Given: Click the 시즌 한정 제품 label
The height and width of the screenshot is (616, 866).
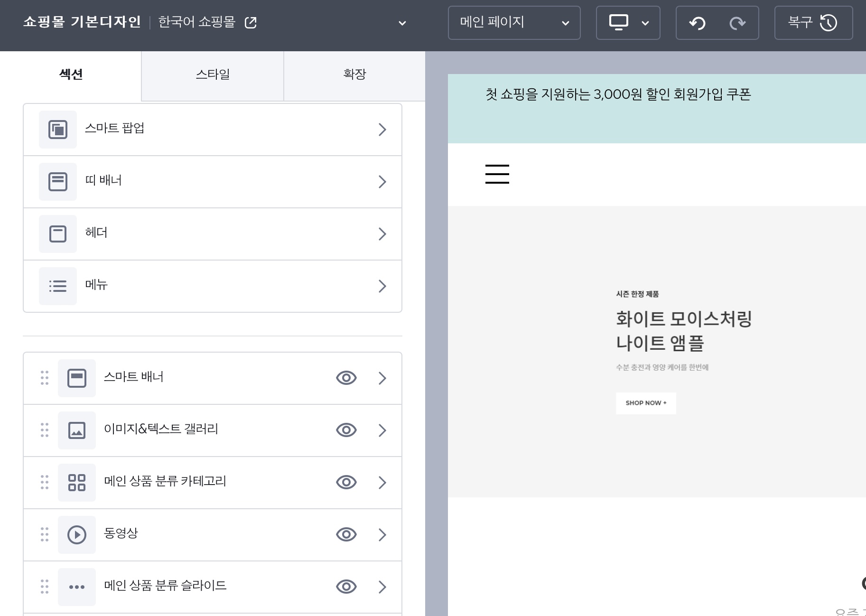Looking at the screenshot, I should pyautogui.click(x=637, y=294).
